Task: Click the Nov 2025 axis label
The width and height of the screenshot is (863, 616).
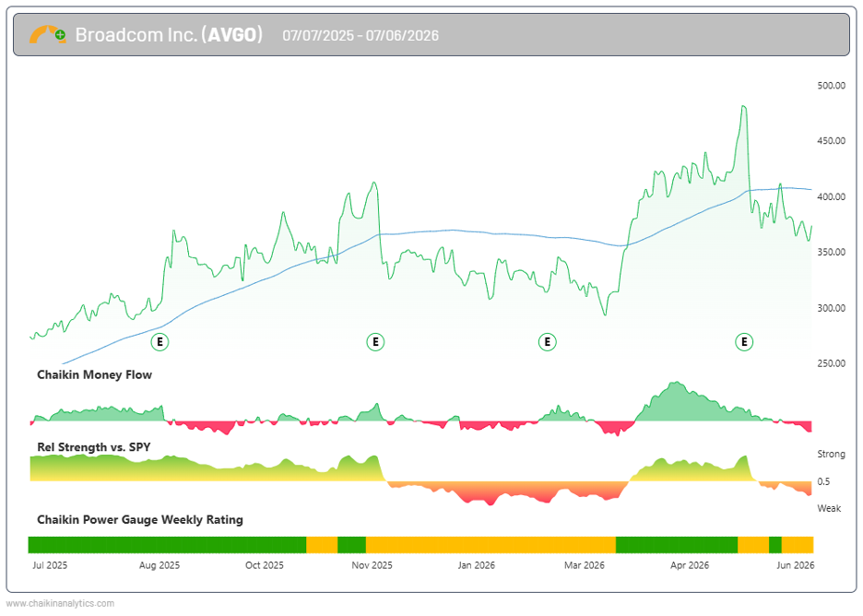Action: 372,565
